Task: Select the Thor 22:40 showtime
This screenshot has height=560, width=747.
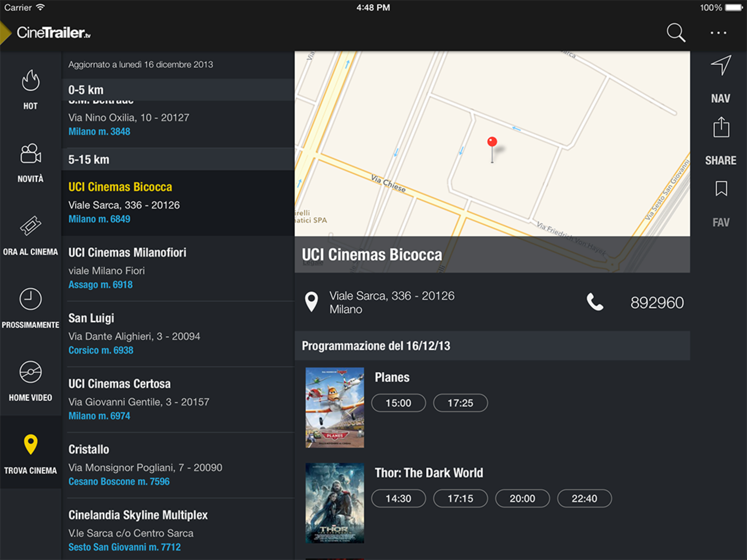Action: point(584,498)
